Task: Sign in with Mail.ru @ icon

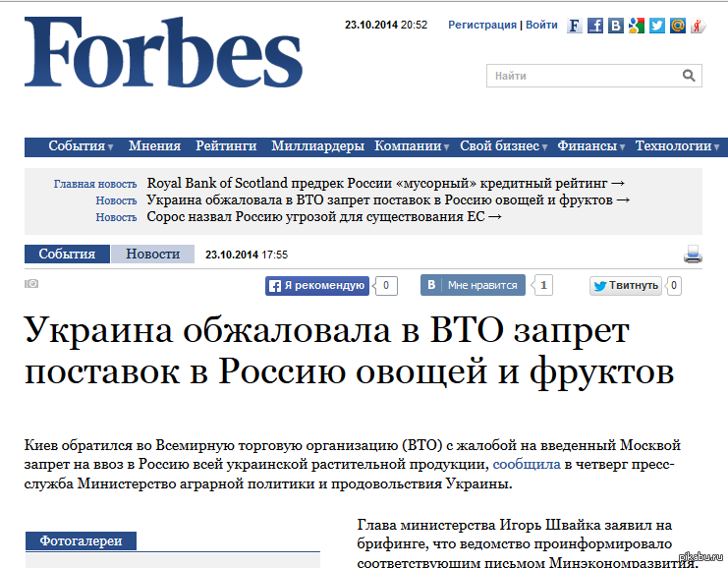Action: (x=677, y=26)
